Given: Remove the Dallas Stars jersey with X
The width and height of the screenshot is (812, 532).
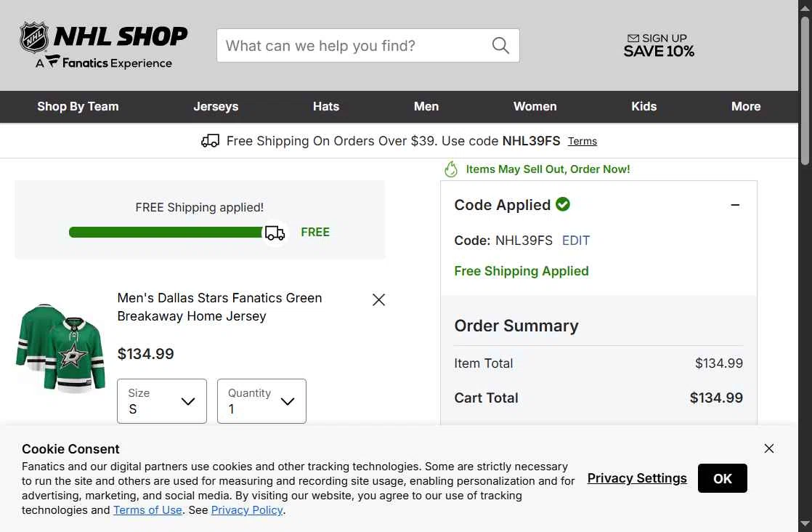Looking at the screenshot, I should 378,300.
